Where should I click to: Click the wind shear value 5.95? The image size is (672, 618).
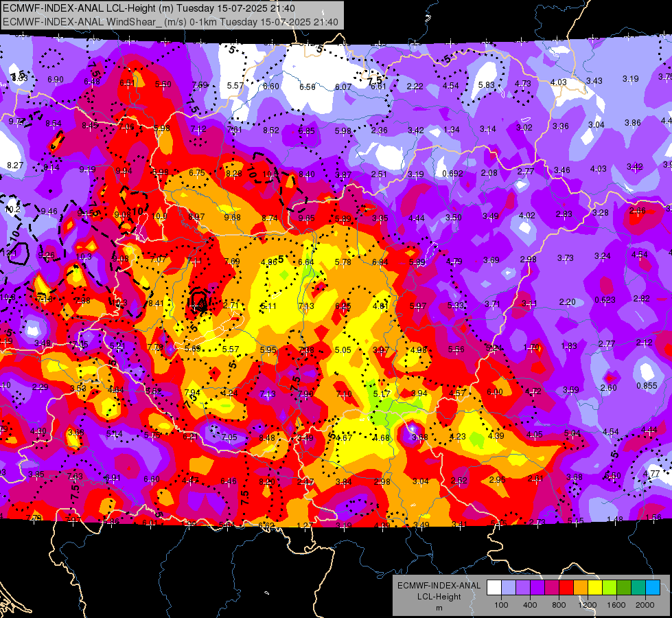(268, 350)
